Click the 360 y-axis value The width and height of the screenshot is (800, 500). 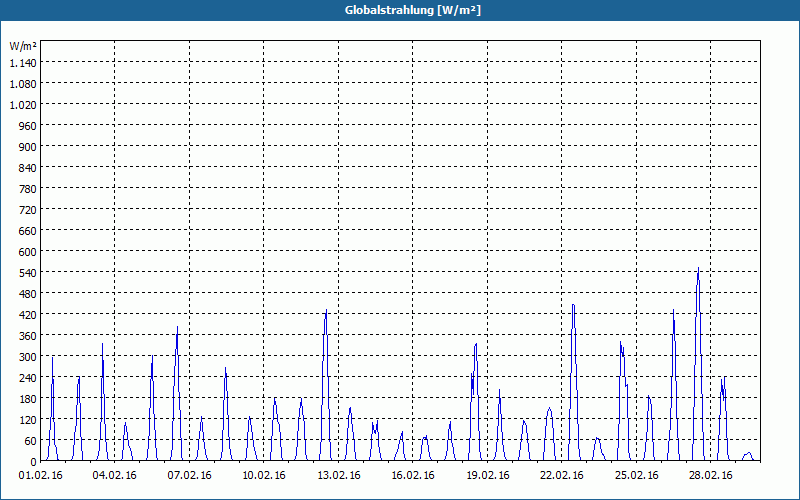pos(28,336)
